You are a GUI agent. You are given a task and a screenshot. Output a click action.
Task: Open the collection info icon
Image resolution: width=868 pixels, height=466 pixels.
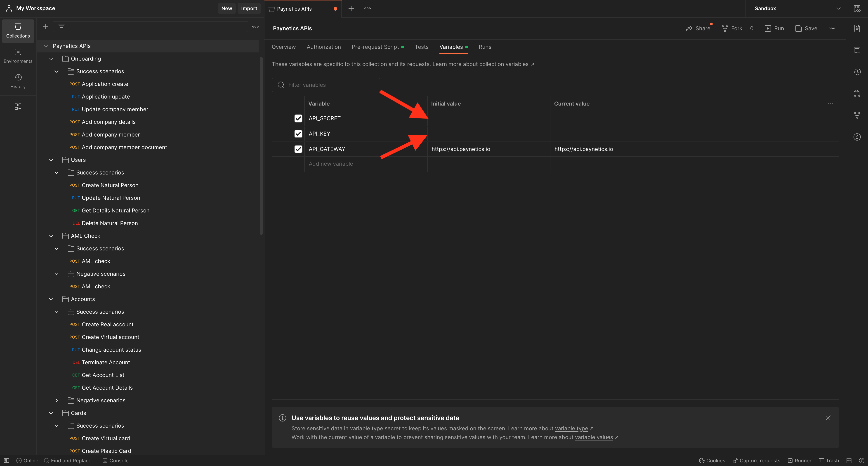(857, 137)
